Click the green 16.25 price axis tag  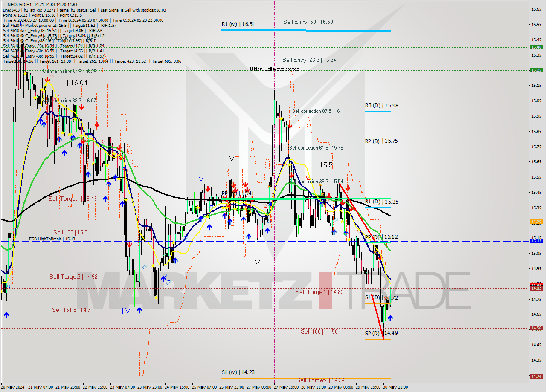pos(536,70)
